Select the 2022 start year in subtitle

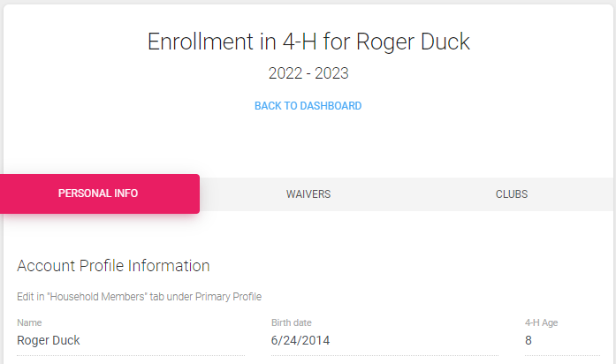click(285, 73)
